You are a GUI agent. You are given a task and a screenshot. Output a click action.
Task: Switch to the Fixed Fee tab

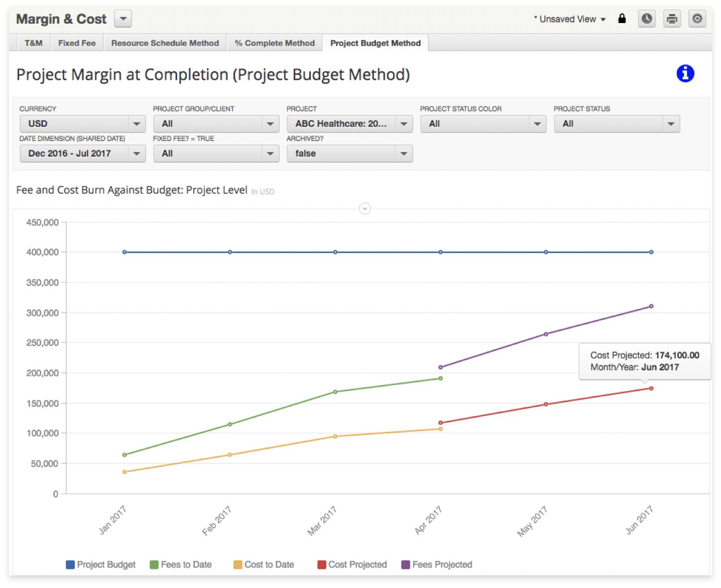[77, 43]
